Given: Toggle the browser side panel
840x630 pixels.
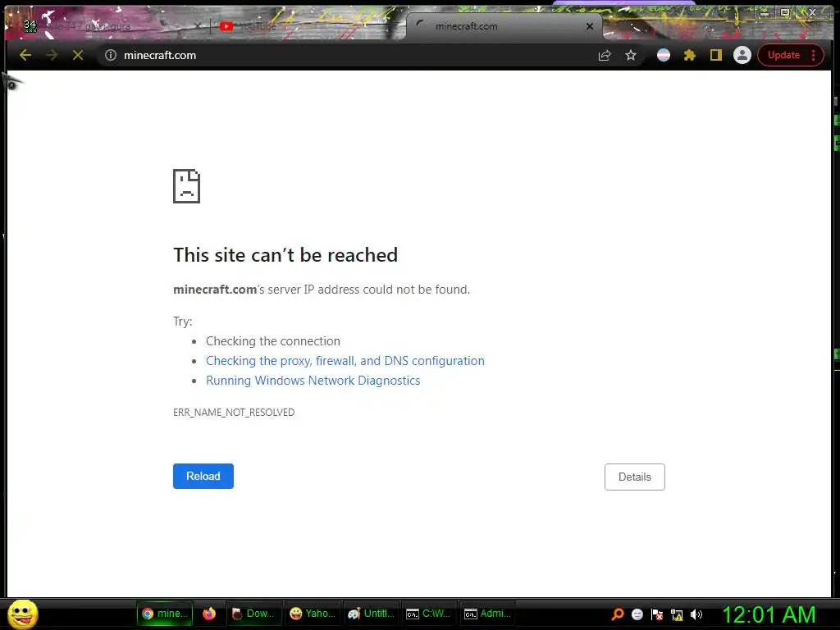Looking at the screenshot, I should click(x=715, y=55).
